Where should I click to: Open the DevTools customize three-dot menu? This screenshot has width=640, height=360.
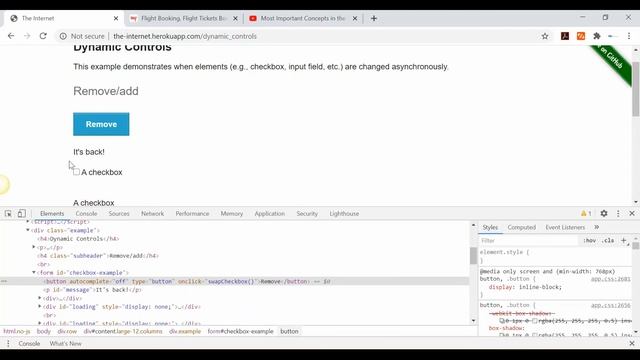pos(618,213)
